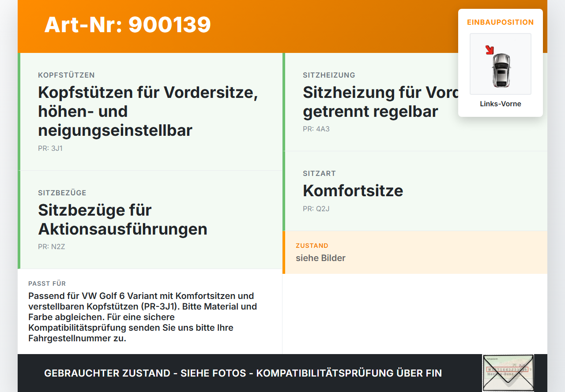This screenshot has height=392, width=565.
Task: Click Sitzbezüge für Aktionsausführungen text
Action: coord(123,220)
